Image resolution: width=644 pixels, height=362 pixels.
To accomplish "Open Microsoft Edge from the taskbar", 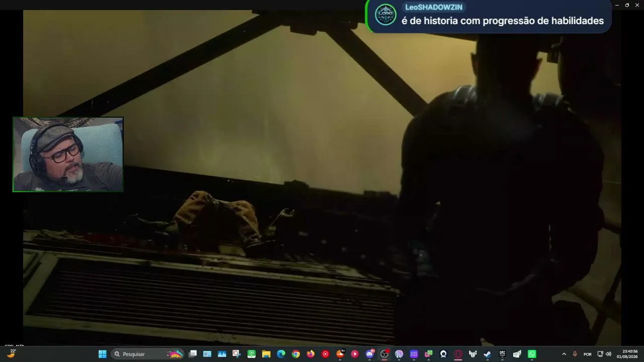I will click(x=281, y=354).
